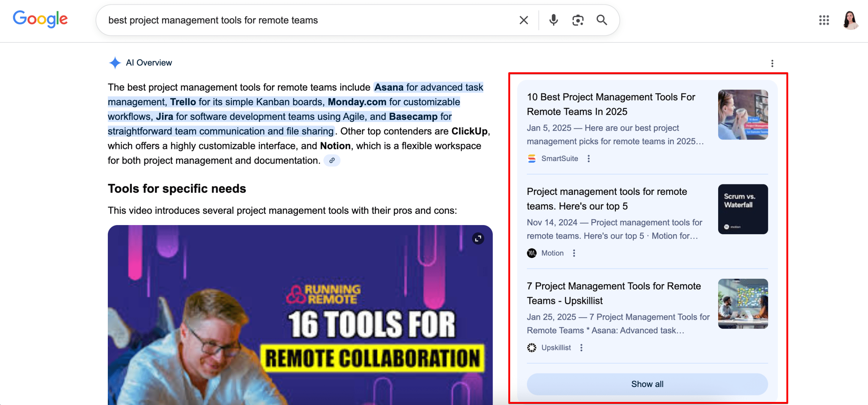This screenshot has height=405, width=868.
Task: Click inside the search input field
Action: tap(305, 20)
